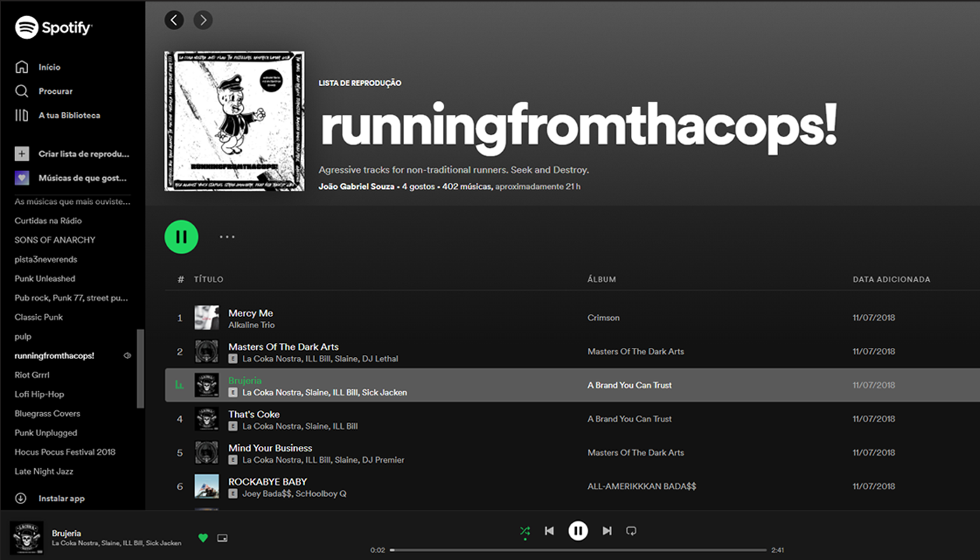Go back with the left arrow button
The width and height of the screenshot is (980, 560).
coord(174,20)
